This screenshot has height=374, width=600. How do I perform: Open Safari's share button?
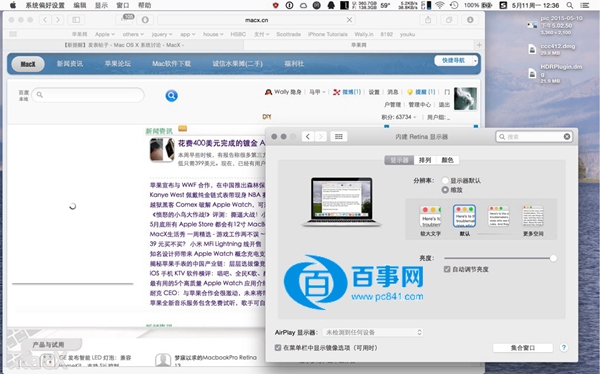tap(428, 20)
